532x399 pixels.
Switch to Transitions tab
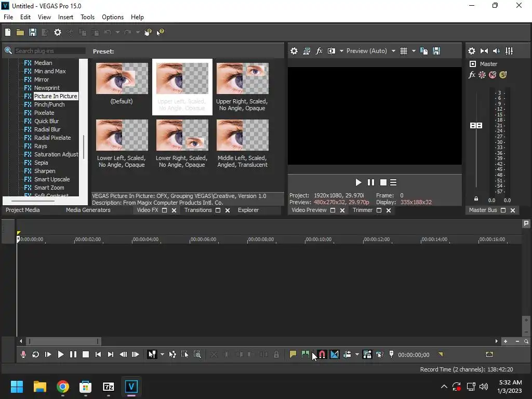click(x=198, y=210)
